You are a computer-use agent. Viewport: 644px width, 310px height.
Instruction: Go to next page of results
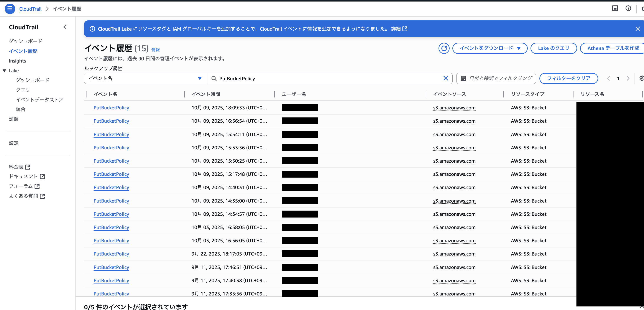point(628,78)
